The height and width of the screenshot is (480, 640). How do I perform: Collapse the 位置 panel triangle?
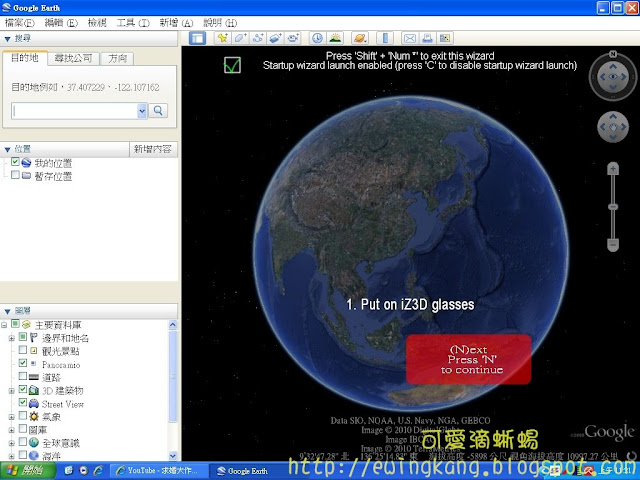pos(7,149)
